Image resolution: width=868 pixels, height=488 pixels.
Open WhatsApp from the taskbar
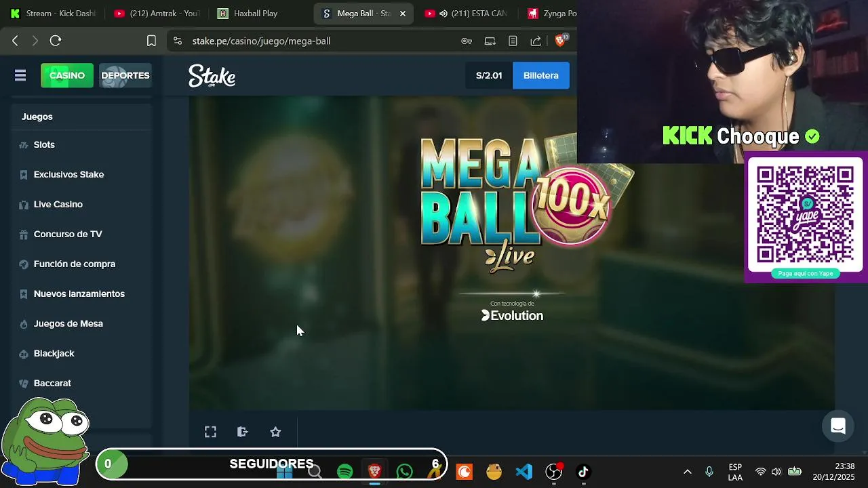coord(405,472)
